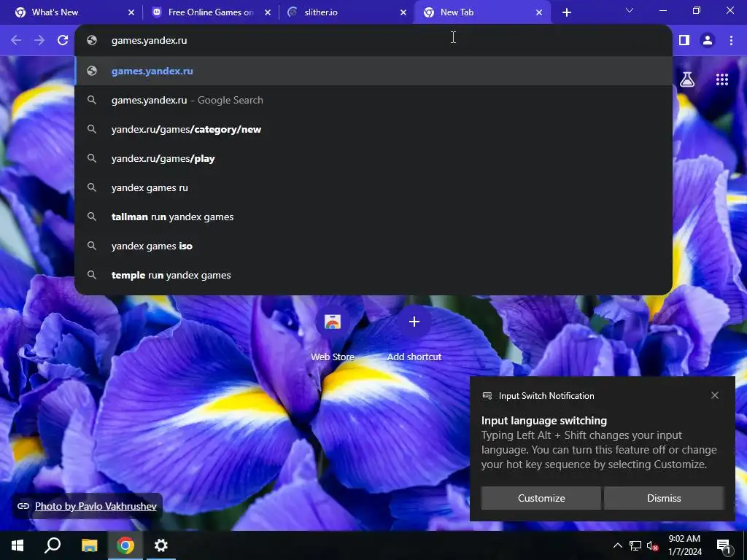Switch to the Free Online Games tab

(211, 12)
